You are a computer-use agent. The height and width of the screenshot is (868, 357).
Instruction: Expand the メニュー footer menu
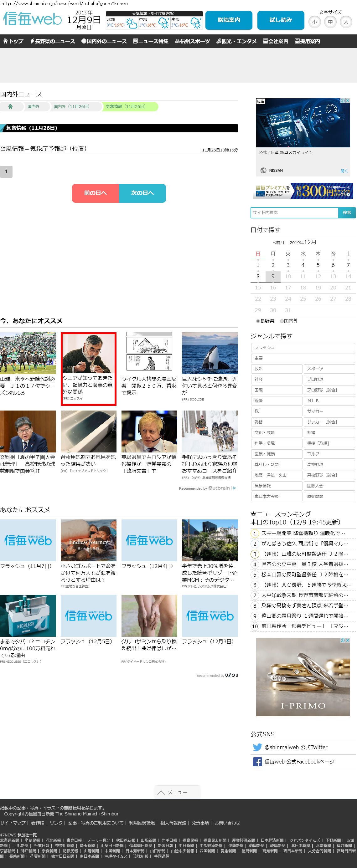177,792
